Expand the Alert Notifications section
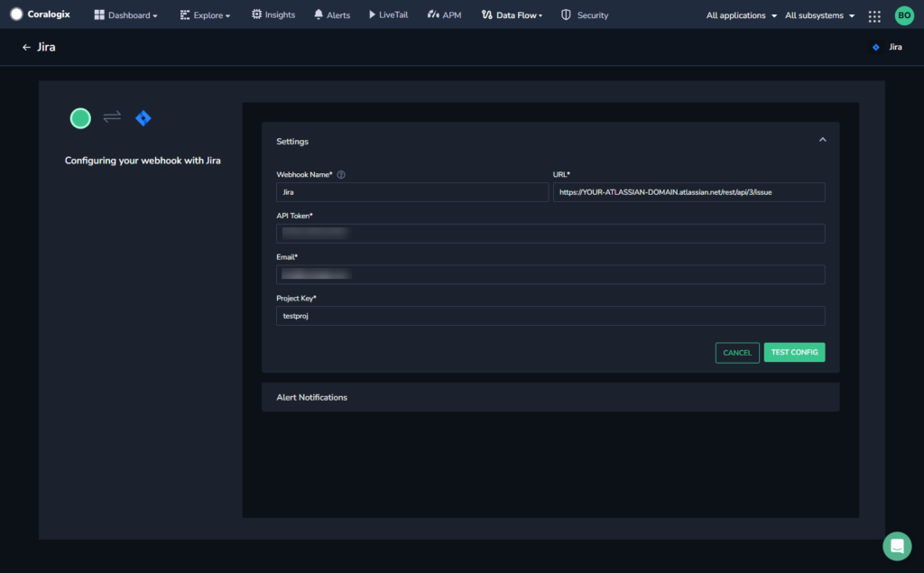924x573 pixels. click(550, 397)
